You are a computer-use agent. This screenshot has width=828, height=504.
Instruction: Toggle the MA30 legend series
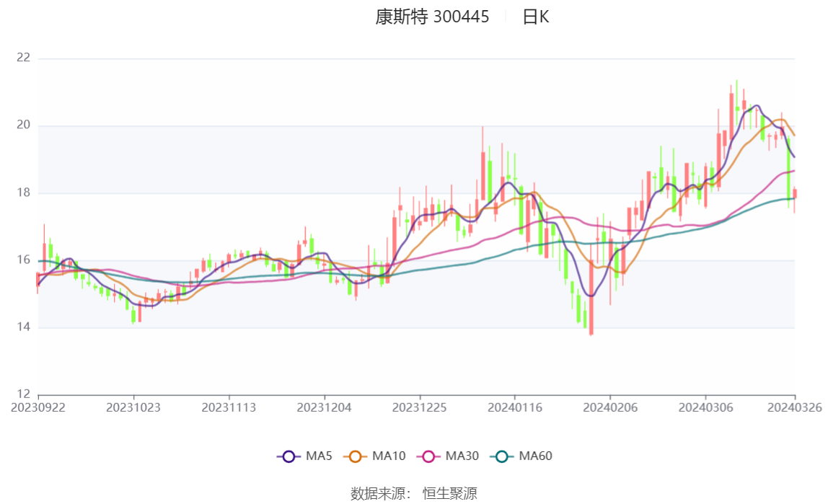coord(448,456)
